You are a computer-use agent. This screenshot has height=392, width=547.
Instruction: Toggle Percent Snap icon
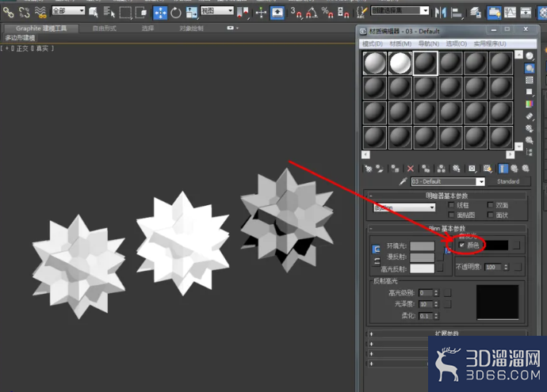327,13
